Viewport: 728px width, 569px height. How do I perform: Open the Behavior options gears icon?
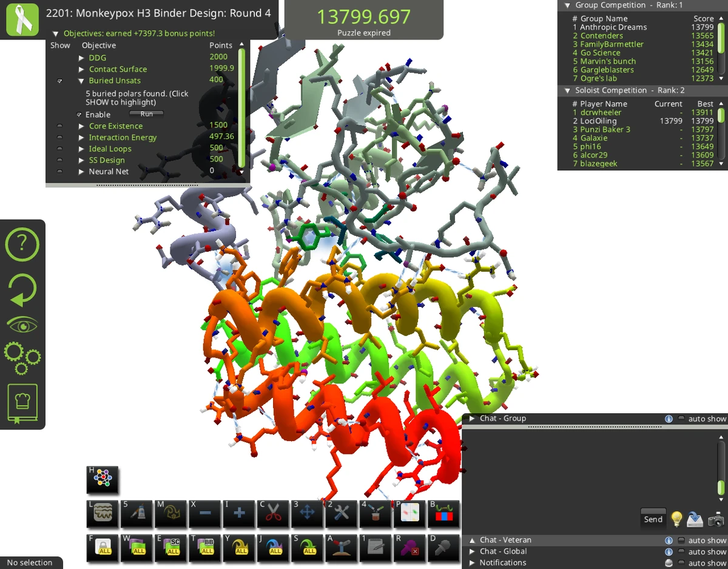coord(22,358)
